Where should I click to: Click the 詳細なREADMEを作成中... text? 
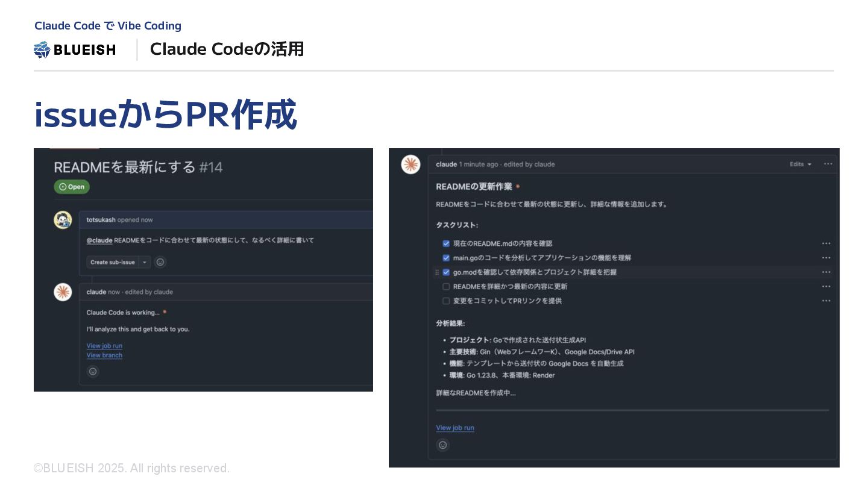476,393
